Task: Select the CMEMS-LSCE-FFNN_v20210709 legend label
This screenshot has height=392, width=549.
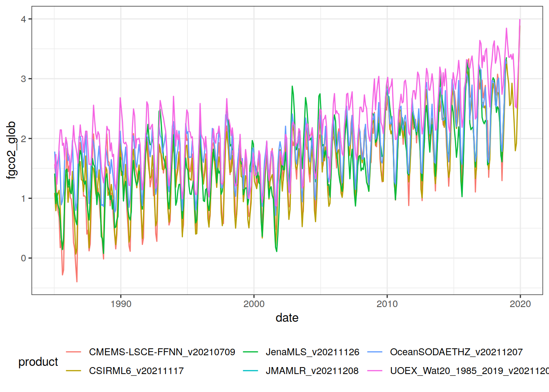Action: tap(162, 352)
